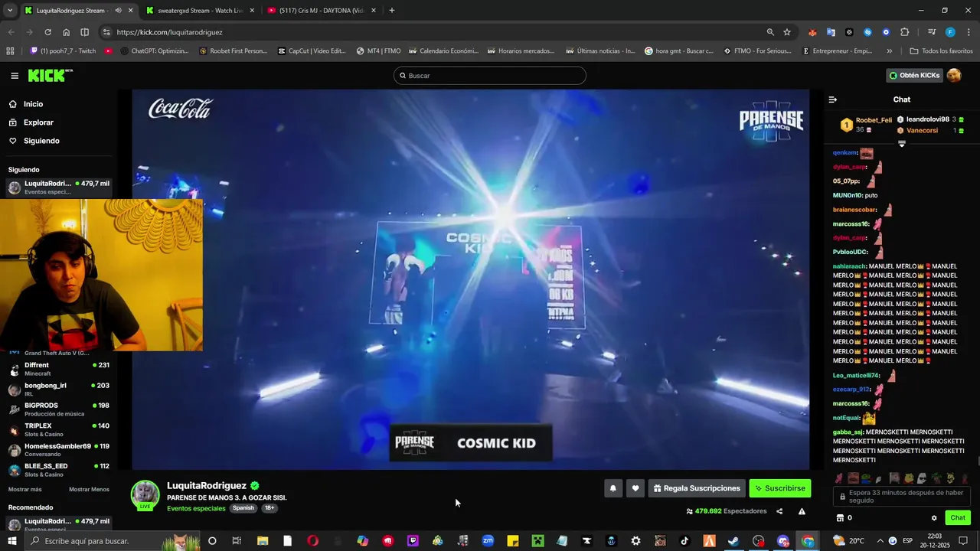This screenshot has width=980, height=551.
Task: Open the HomelessGambler69 channel
Action: (58, 450)
